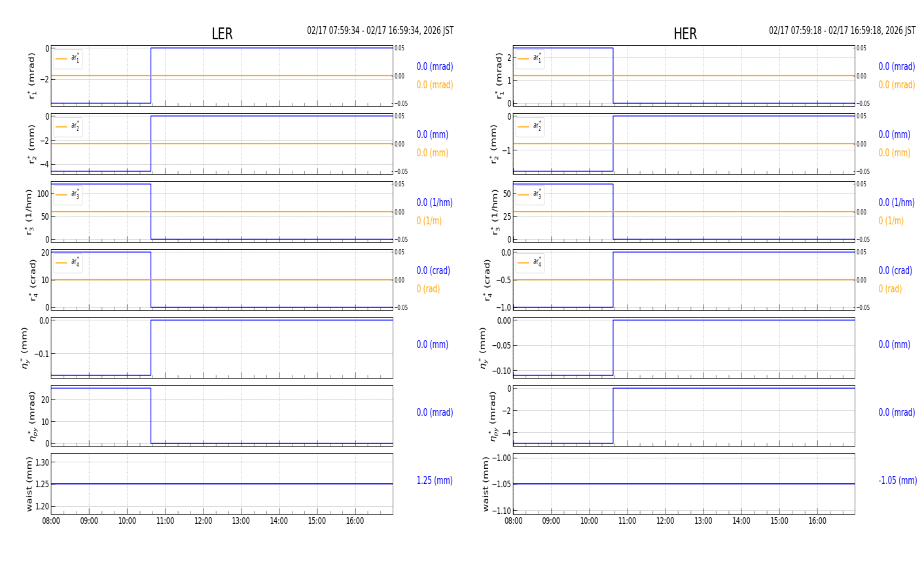Click LER blue "0.0 (1/hm)" readout
924x565 pixels.
pyautogui.click(x=435, y=203)
